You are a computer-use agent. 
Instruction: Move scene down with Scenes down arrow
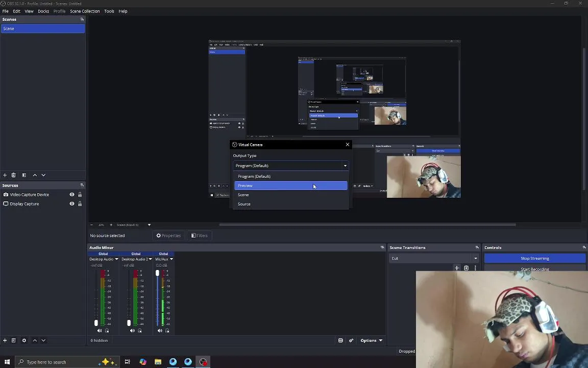43,175
